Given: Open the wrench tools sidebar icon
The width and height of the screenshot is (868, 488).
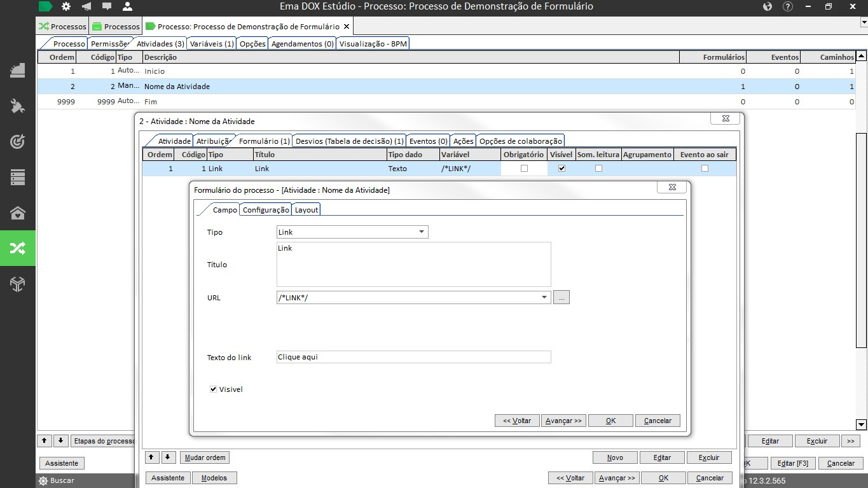Looking at the screenshot, I should click(18, 106).
